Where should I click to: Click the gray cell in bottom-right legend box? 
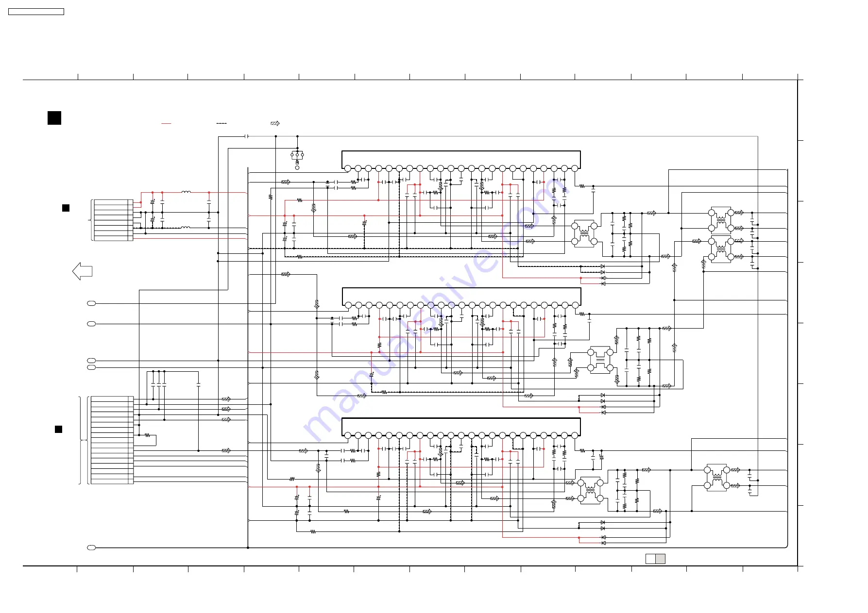tap(660, 559)
